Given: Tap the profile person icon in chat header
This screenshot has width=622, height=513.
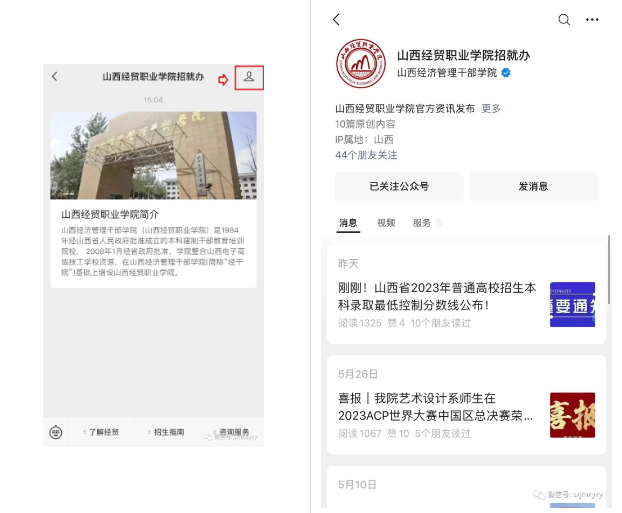Looking at the screenshot, I should [x=249, y=77].
